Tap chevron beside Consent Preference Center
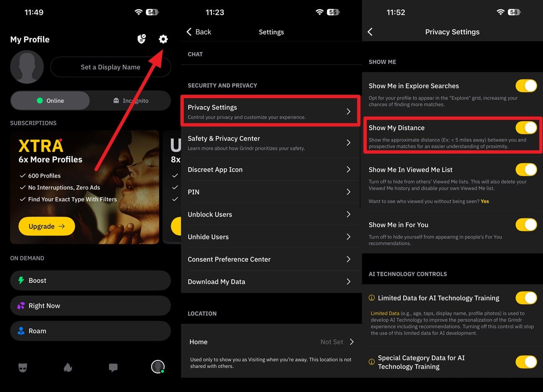543x392 pixels. pyautogui.click(x=348, y=259)
